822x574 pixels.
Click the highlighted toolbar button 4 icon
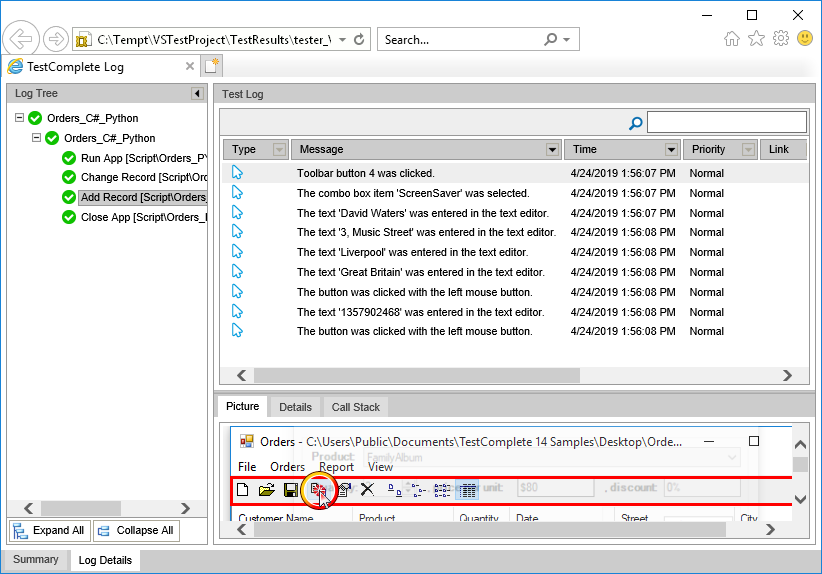(318, 490)
